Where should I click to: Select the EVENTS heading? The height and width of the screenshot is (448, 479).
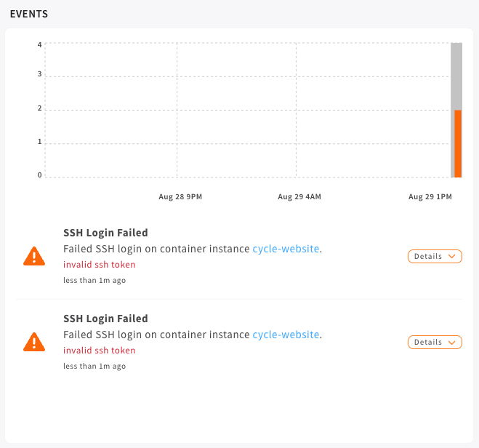(29, 14)
